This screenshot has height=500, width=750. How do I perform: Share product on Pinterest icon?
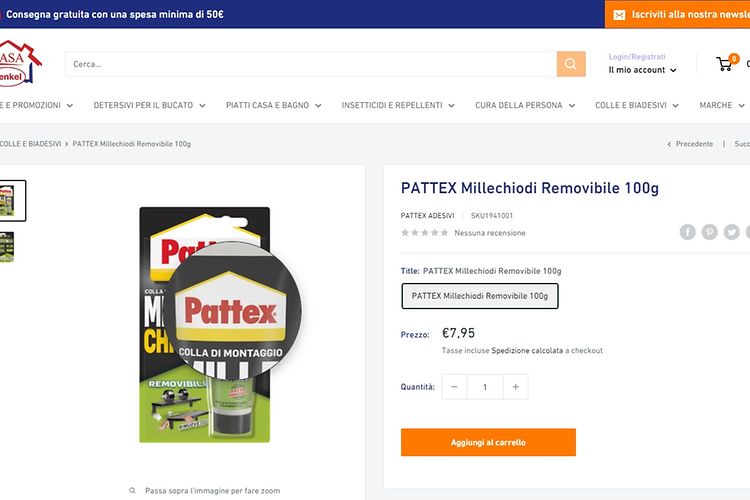(709, 232)
